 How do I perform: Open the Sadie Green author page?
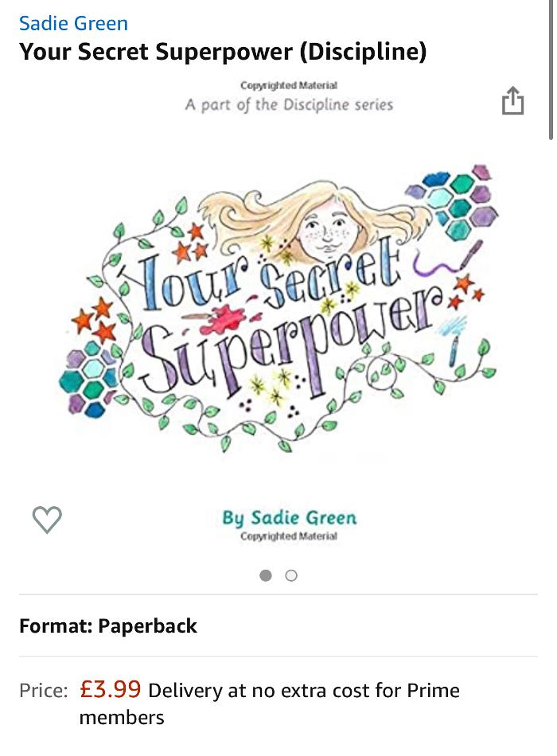73,23
